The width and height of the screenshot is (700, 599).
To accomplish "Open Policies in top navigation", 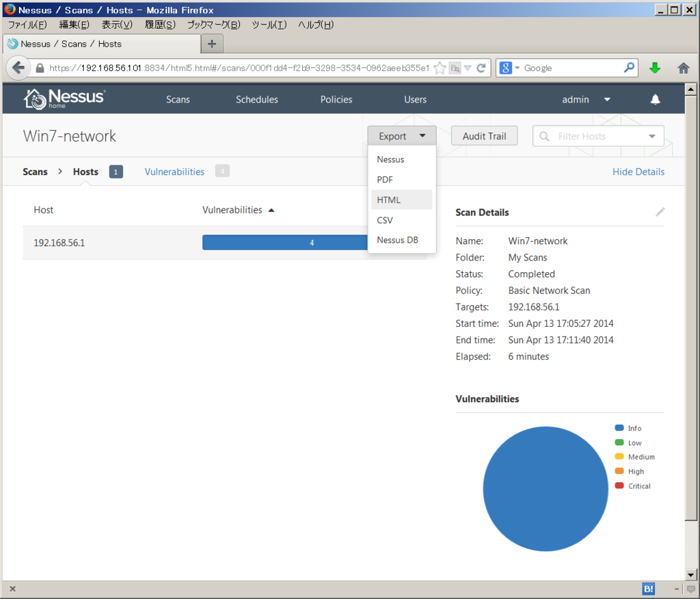I will click(x=336, y=99).
